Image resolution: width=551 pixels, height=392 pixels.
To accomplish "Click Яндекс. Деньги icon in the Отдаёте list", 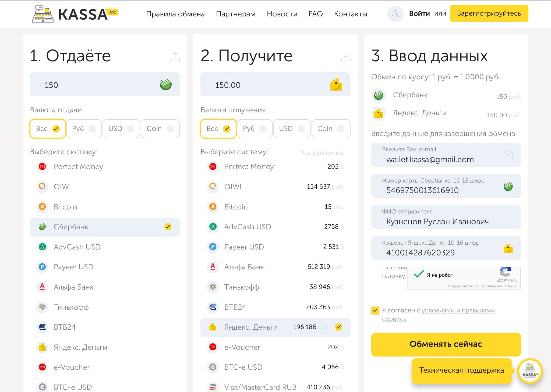I will click(42, 347).
